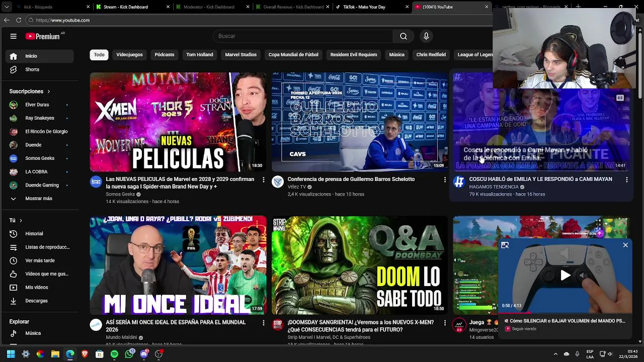Open Somos Geeks channel avatar under video
644x362 pixels.
pyautogui.click(x=96, y=182)
